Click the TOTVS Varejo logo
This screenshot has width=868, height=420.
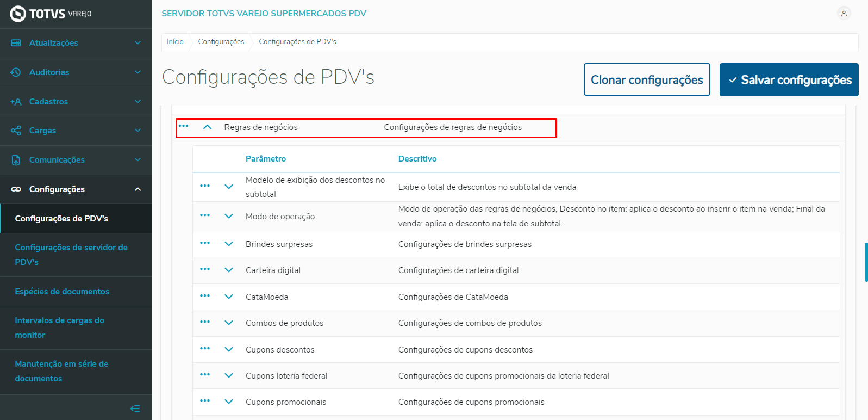point(51,14)
